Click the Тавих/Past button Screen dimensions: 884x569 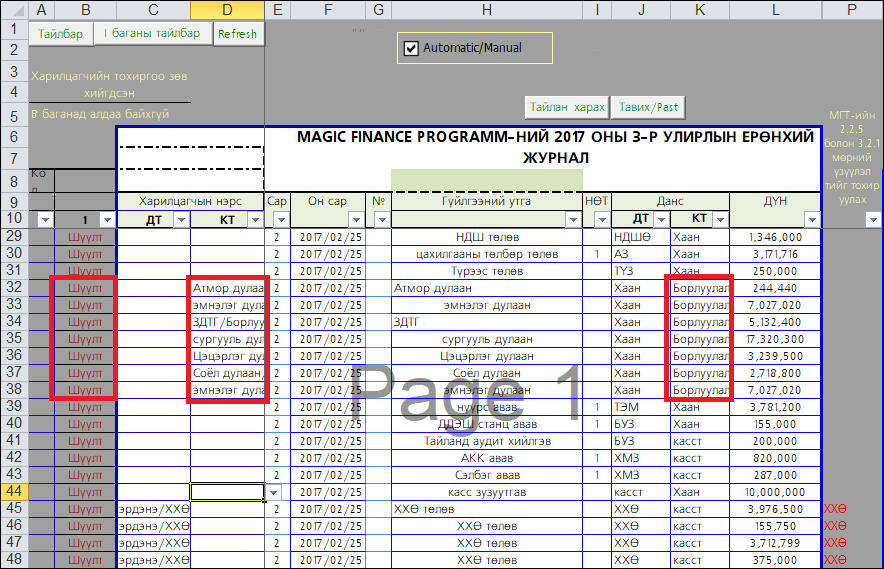click(648, 107)
